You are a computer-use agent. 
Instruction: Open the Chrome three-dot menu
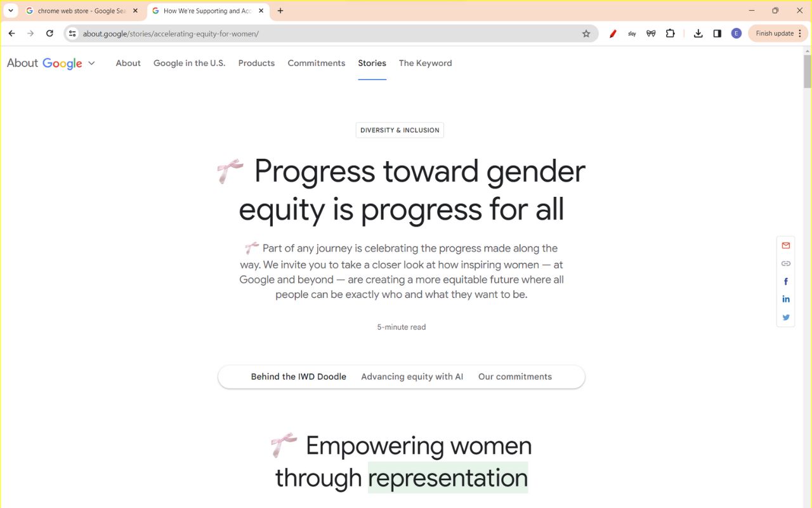800,34
